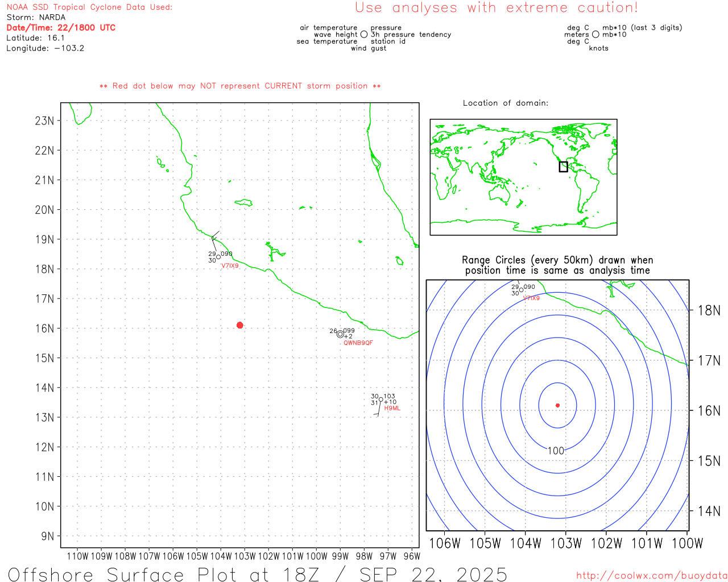The height and width of the screenshot is (582, 728).
Task: Click the '099' pressure value near QWNB9QF
Action: [x=349, y=330]
